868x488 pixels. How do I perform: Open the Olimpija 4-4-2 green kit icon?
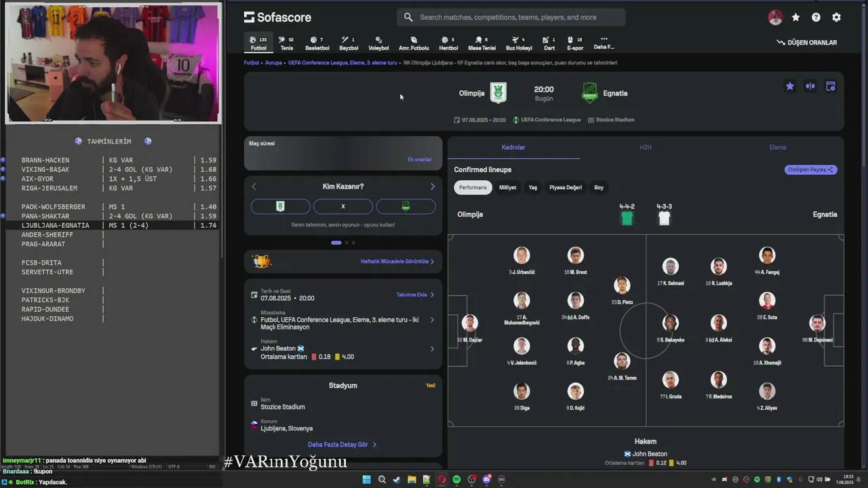point(627,218)
